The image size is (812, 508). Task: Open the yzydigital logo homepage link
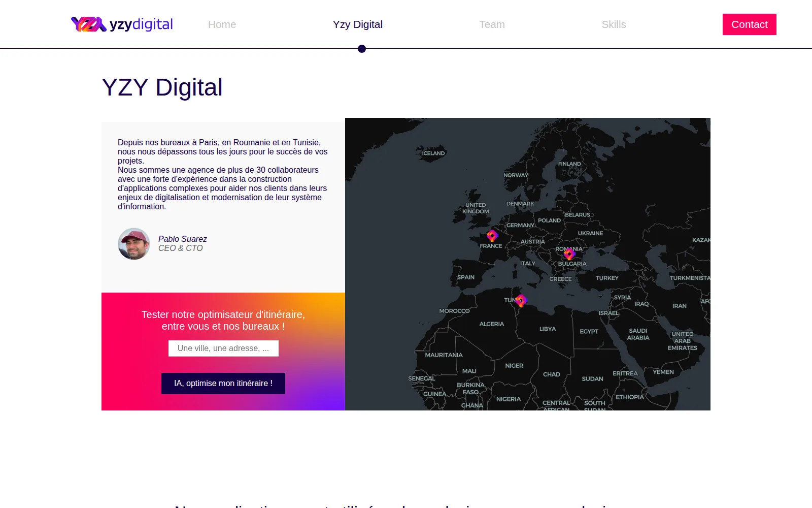point(122,24)
